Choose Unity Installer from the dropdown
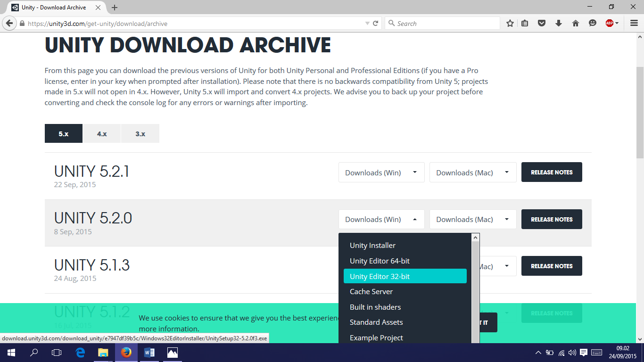Image resolution: width=644 pixels, height=362 pixels. 405,245
